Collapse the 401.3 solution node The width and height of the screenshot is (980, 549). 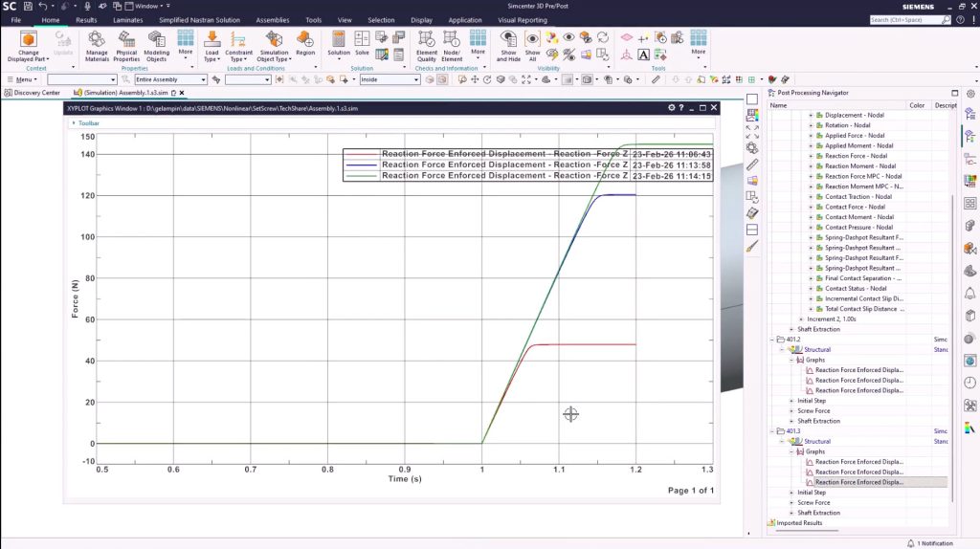tap(772, 431)
